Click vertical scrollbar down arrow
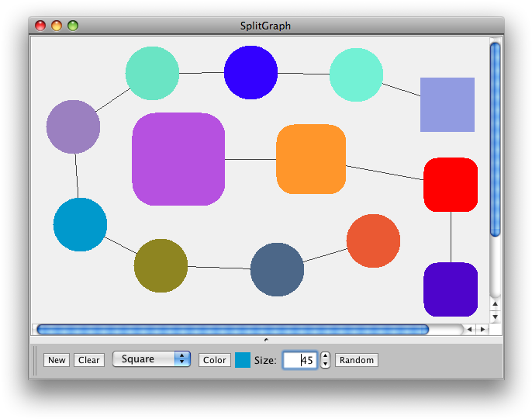Viewport: 532px width, 419px height. [x=495, y=317]
